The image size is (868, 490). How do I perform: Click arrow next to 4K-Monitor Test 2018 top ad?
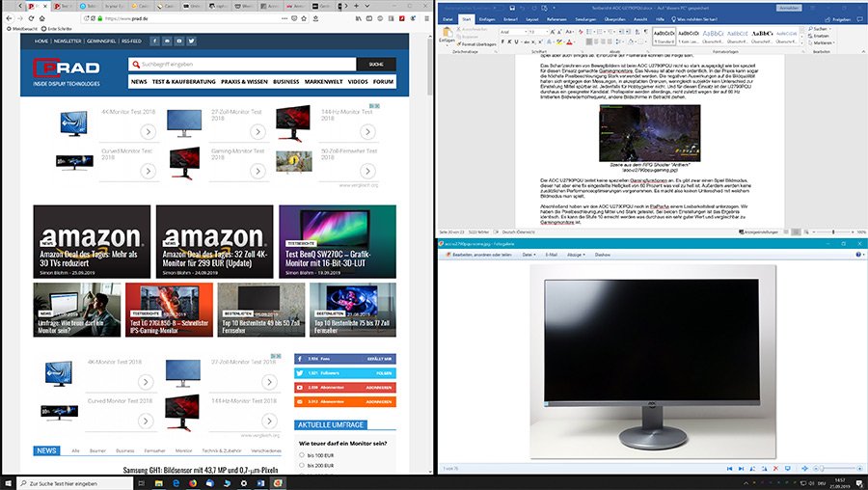(x=148, y=132)
